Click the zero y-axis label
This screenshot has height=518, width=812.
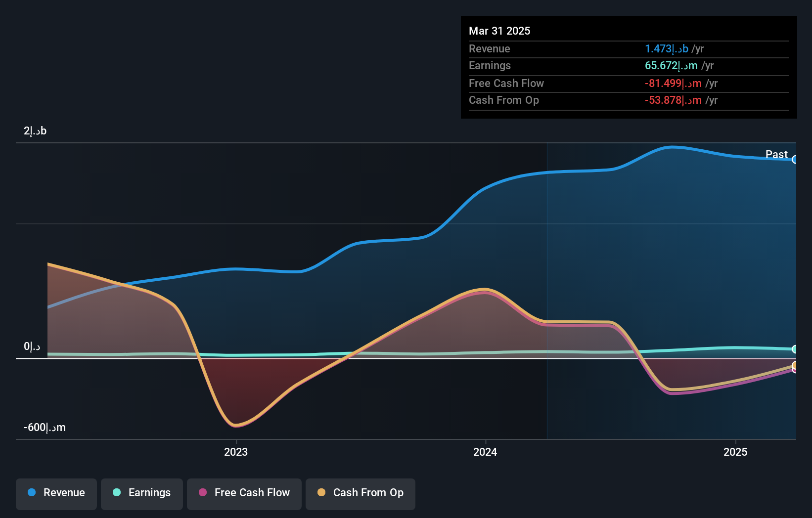click(x=32, y=346)
